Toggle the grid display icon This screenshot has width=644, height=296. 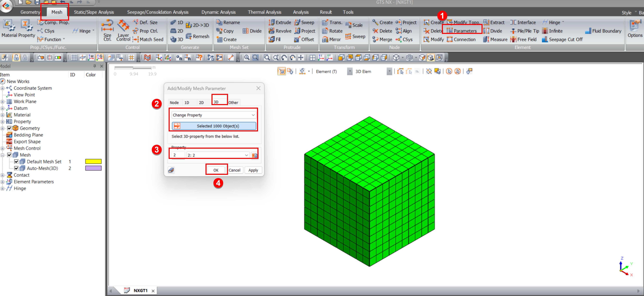(x=74, y=58)
